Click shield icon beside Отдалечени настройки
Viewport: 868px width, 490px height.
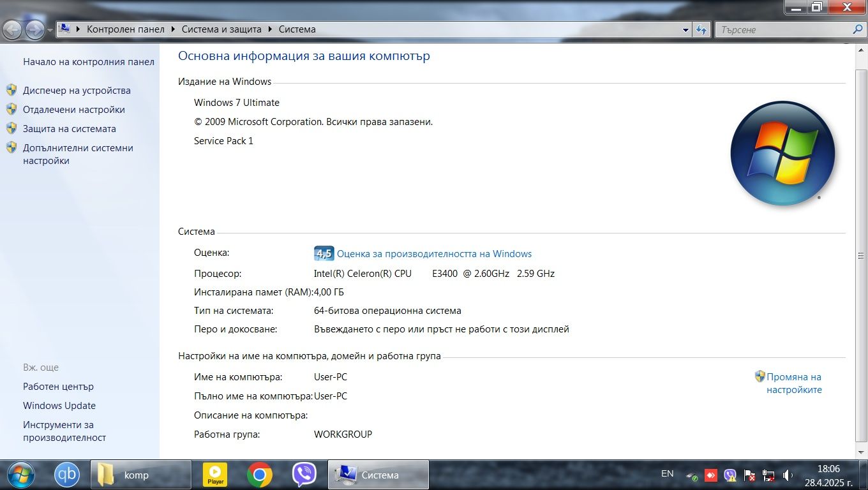(x=11, y=109)
